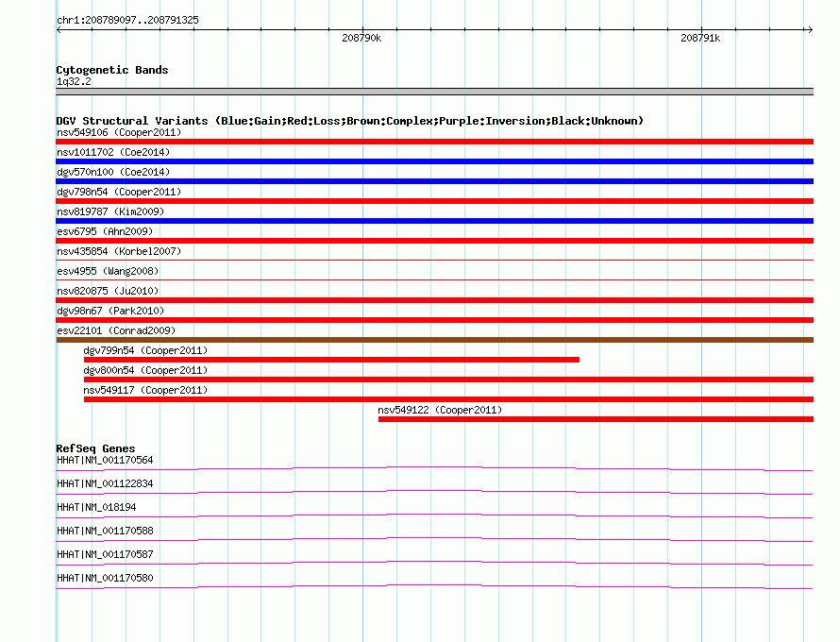
Task: Click the red bar of dgv800n54
Action: coord(448,380)
